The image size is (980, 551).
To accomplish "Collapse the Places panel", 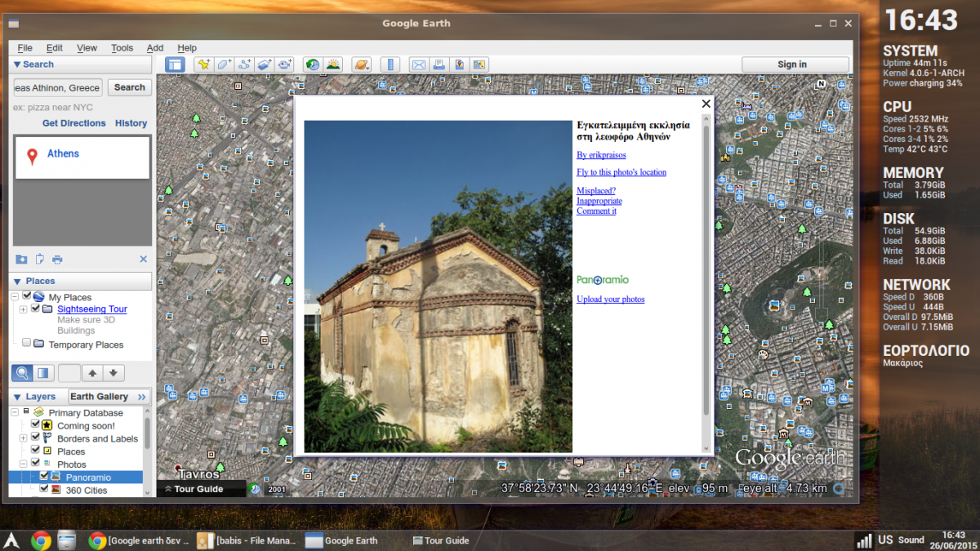I will 17,282.
